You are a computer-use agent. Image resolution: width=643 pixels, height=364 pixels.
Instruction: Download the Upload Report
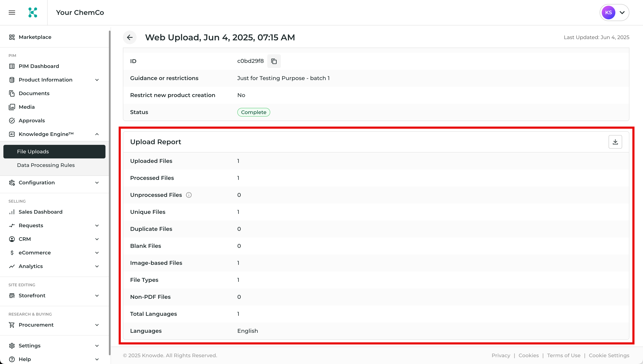pyautogui.click(x=615, y=142)
